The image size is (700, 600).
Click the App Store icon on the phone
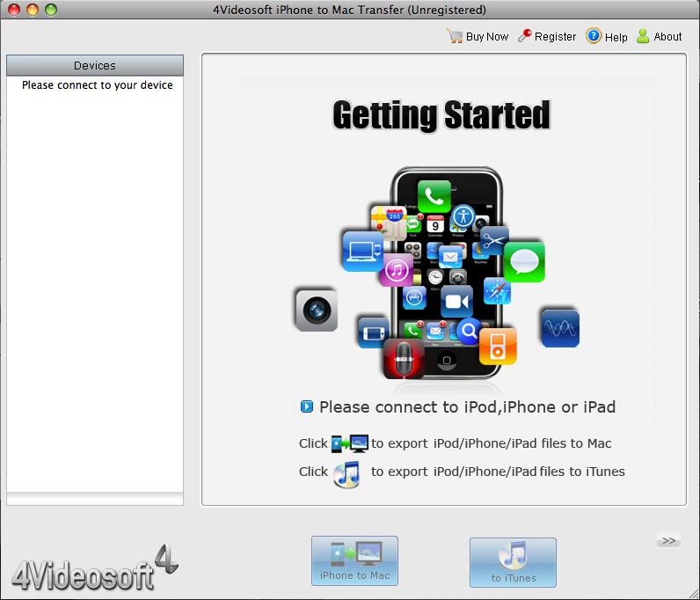[x=414, y=297]
